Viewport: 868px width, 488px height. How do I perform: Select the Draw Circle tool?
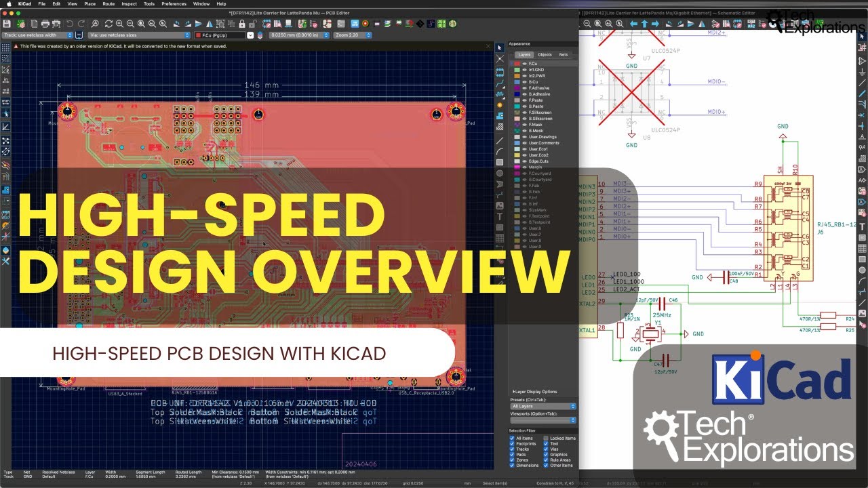pyautogui.click(x=500, y=173)
